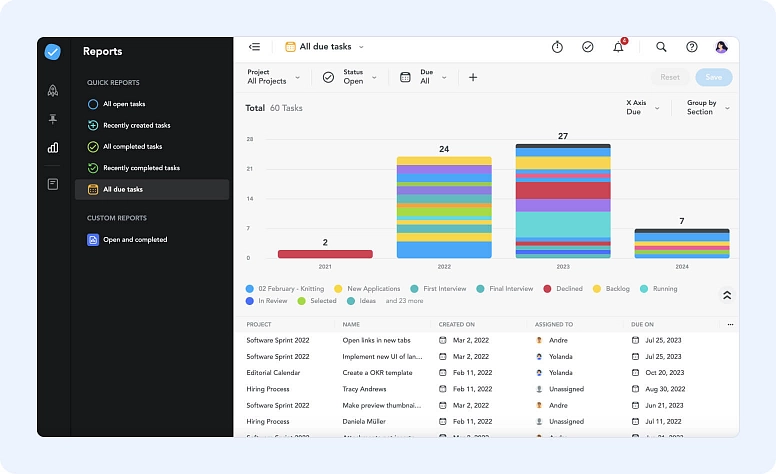Toggle the Declined legend series
This screenshot has height=474, width=776.
tap(567, 289)
